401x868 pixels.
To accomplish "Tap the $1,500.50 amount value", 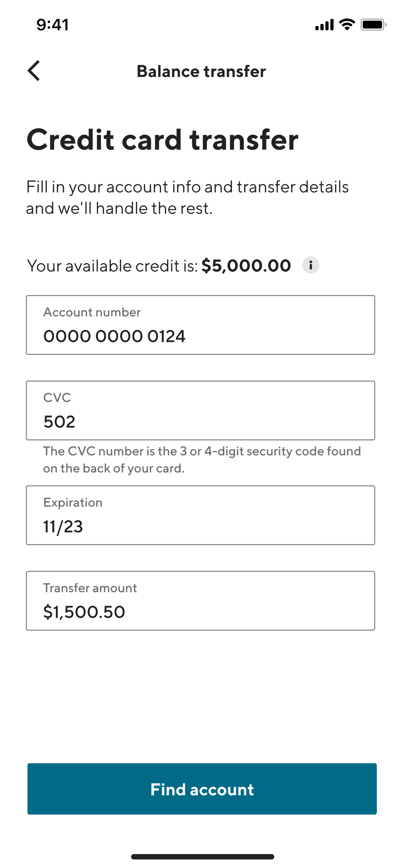I will [x=84, y=612].
